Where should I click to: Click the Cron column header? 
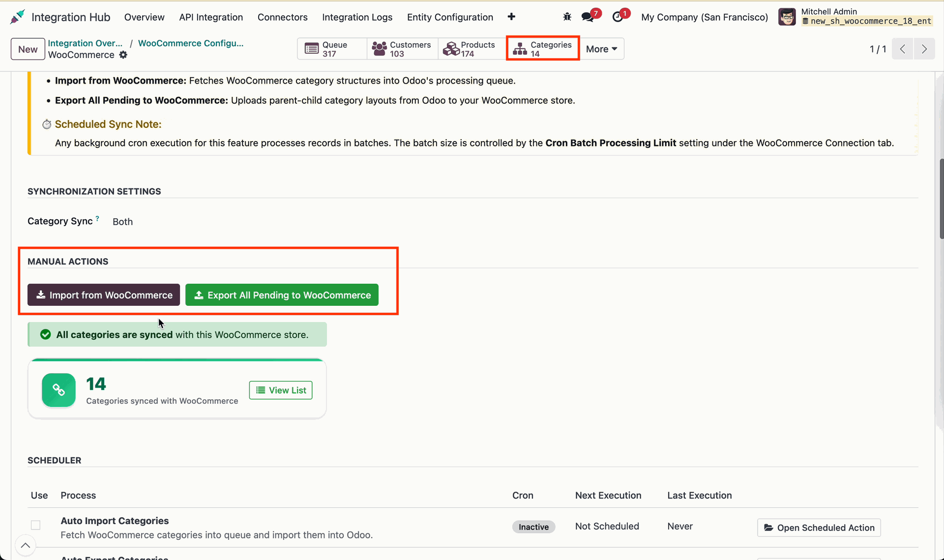pyautogui.click(x=523, y=496)
